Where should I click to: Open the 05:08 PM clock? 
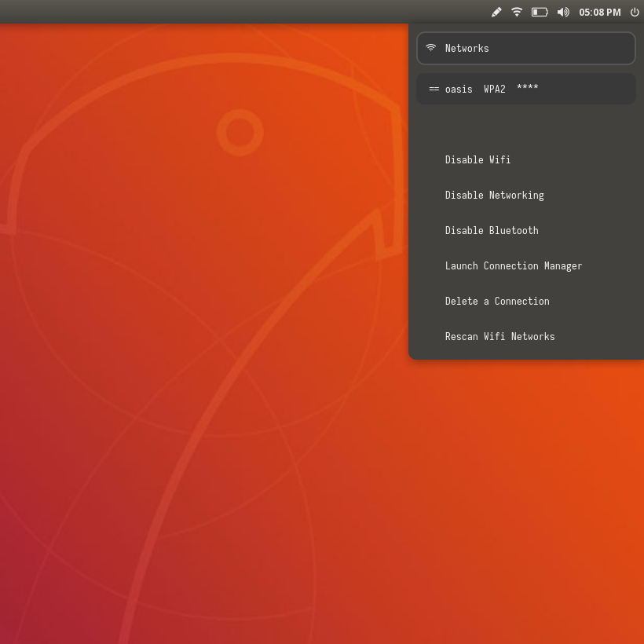[600, 13]
